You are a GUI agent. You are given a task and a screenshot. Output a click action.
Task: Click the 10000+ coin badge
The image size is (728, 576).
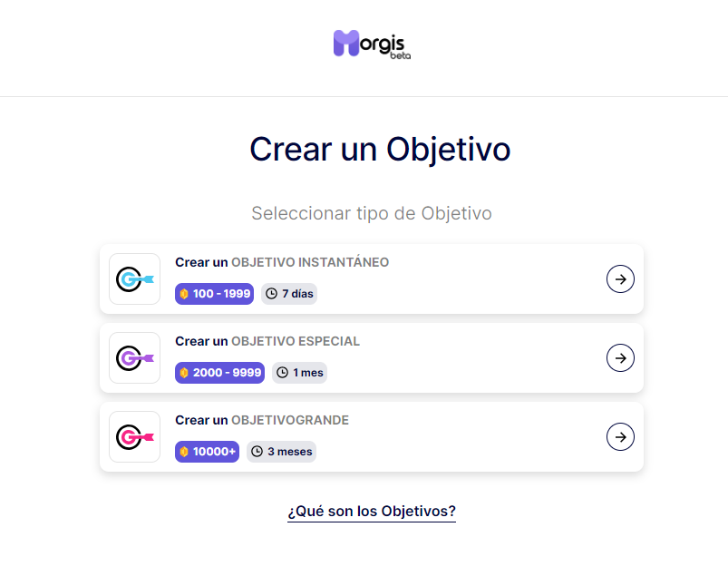[x=207, y=452]
